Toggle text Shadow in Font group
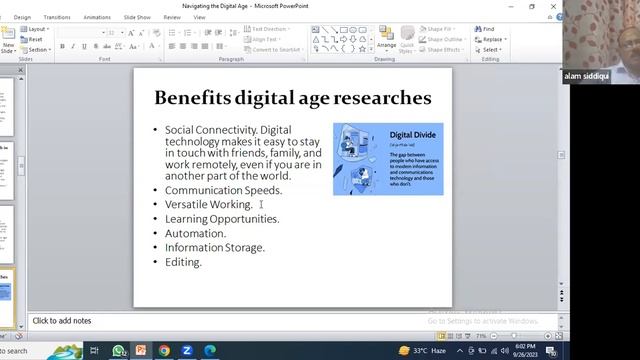 [96, 47]
